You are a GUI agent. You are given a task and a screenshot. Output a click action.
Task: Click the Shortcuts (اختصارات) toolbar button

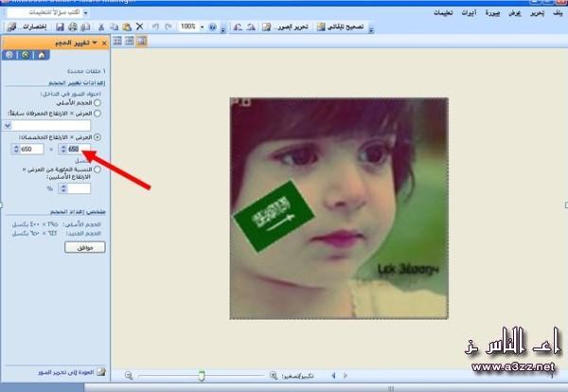pos(27,27)
